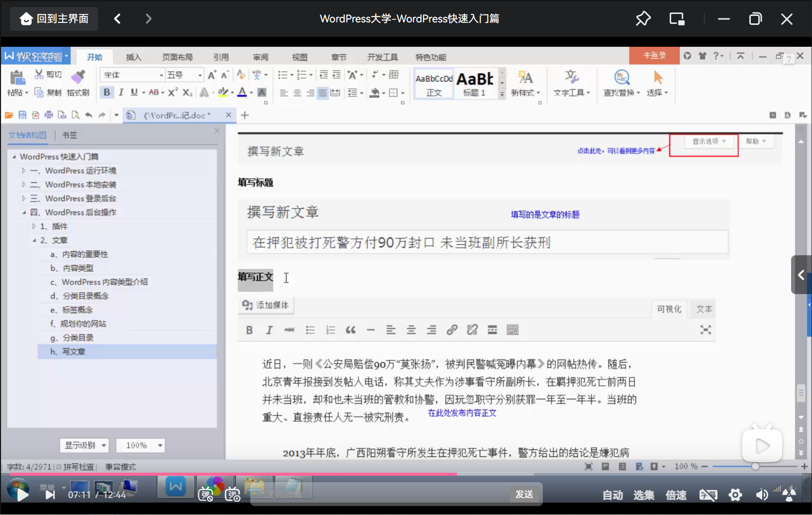This screenshot has height=515, width=812.
Task: Select the 标题 1 style preview
Action: point(475,84)
